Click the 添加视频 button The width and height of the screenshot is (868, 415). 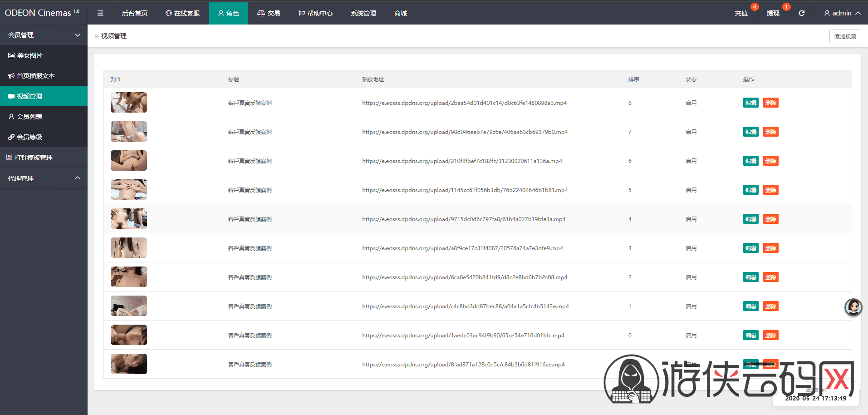click(x=845, y=36)
